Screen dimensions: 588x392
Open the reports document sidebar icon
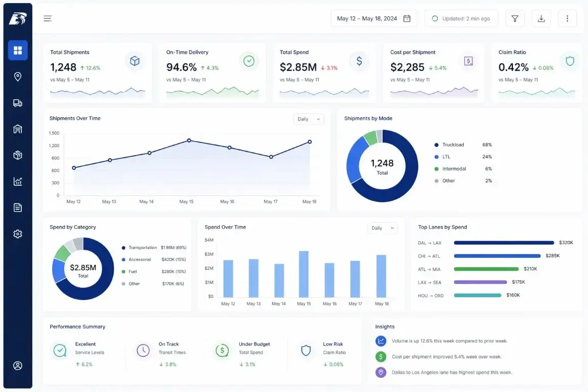[x=18, y=207]
